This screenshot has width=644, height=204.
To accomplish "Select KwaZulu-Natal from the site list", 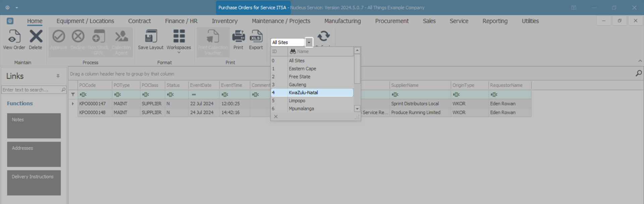I will point(303,93).
